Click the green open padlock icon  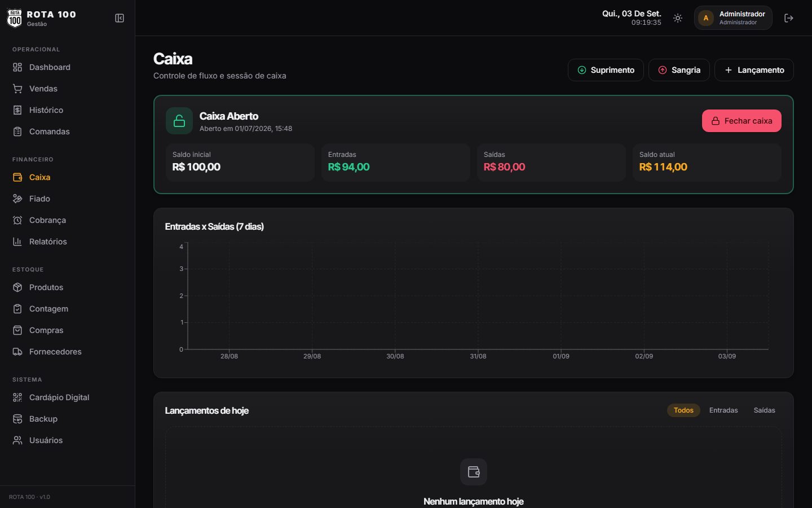179,121
